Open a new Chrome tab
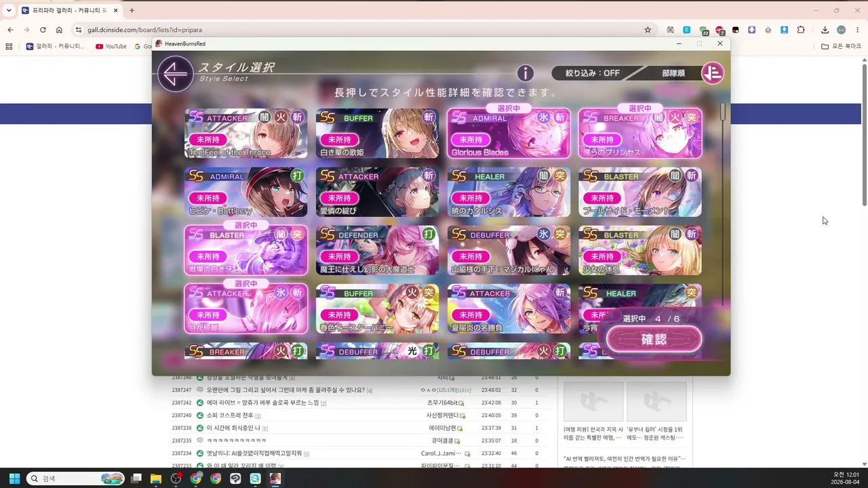The width and height of the screenshot is (868, 488). click(132, 10)
